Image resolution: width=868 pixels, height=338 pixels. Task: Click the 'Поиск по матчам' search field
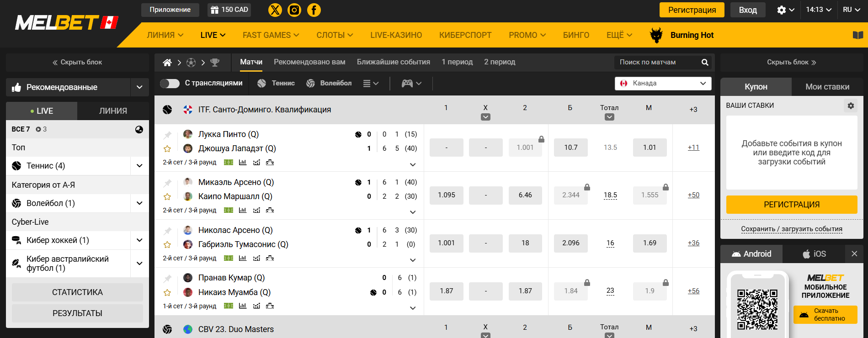[x=657, y=62]
